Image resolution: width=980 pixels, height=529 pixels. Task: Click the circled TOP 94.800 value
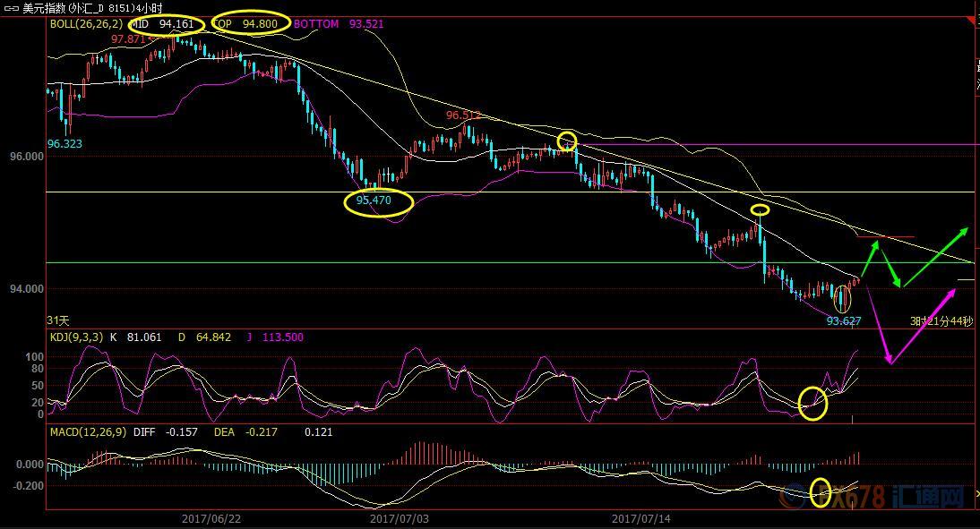pyautogui.click(x=253, y=24)
